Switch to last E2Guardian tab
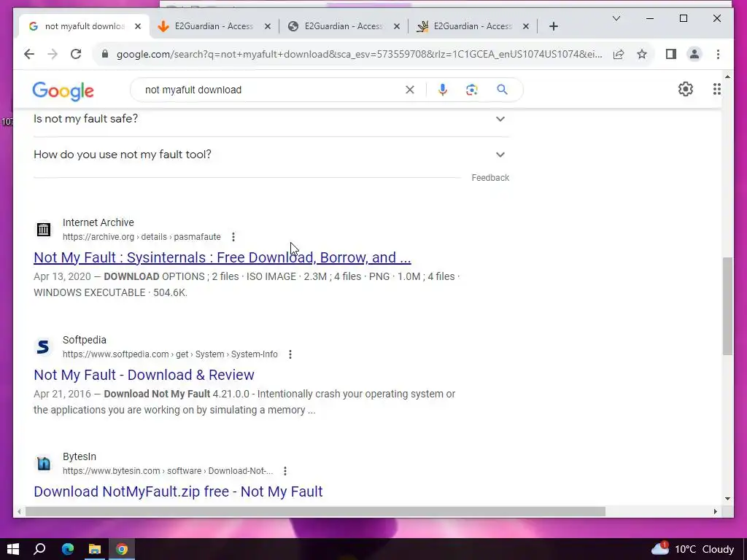This screenshot has height=560, width=747. [473, 26]
